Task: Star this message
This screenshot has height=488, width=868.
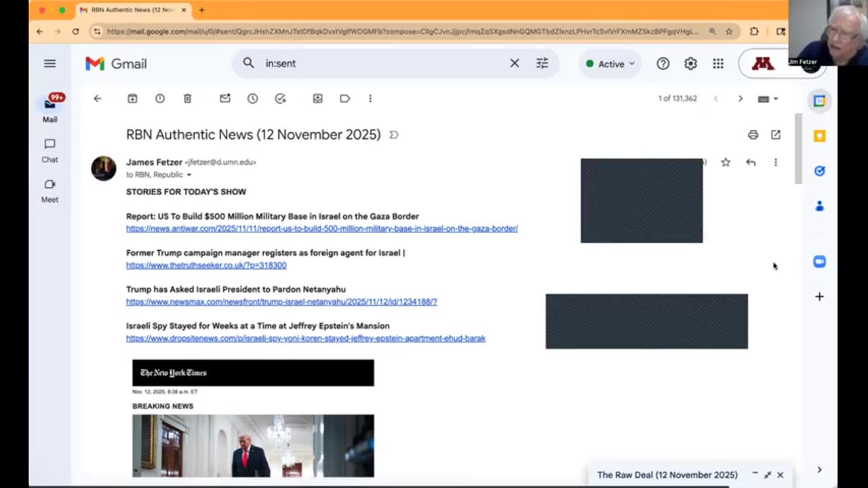Action: click(726, 162)
